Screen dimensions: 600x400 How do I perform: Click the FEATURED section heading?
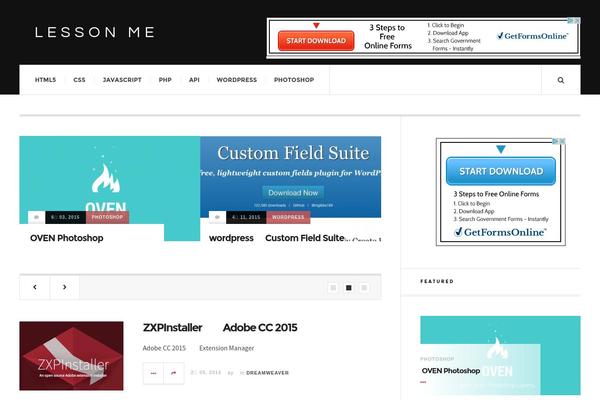[437, 281]
